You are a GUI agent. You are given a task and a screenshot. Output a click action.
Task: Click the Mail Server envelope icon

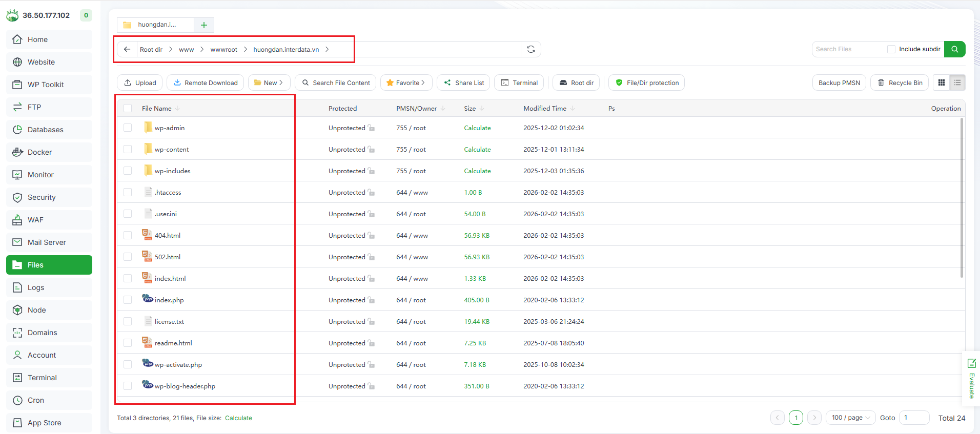click(x=17, y=242)
